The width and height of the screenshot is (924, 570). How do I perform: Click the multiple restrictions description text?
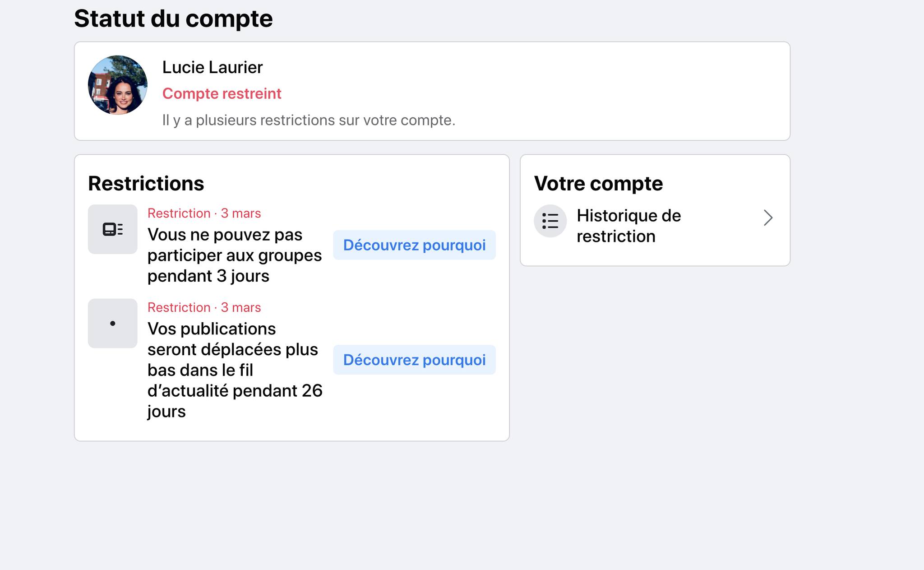tap(309, 120)
